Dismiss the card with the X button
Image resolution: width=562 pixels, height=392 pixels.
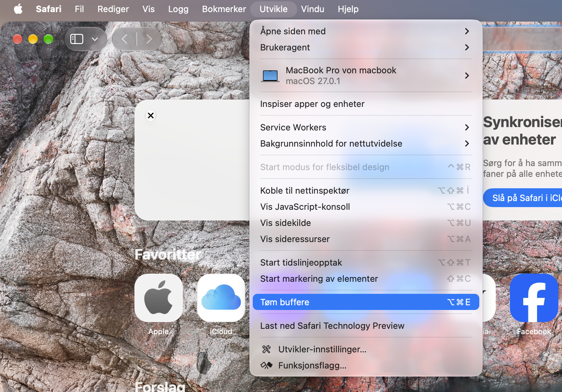click(x=151, y=116)
